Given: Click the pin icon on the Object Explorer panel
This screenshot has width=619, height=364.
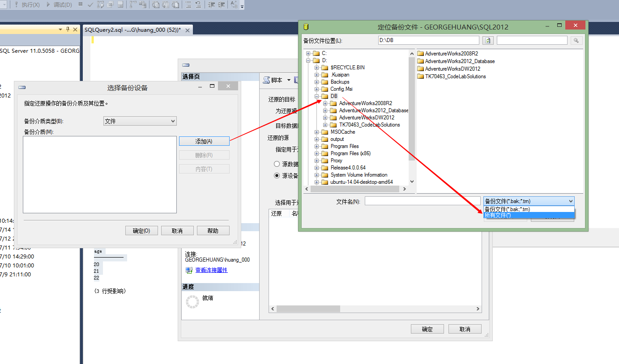Looking at the screenshot, I should coord(68,29).
